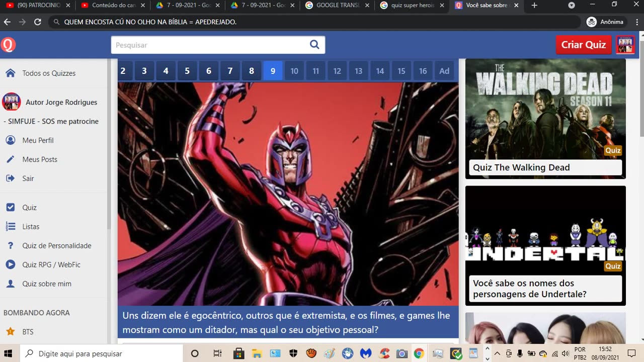Viewport: 644px width, 362px height.
Task: Open the Ad page tab
Action: coord(444,71)
